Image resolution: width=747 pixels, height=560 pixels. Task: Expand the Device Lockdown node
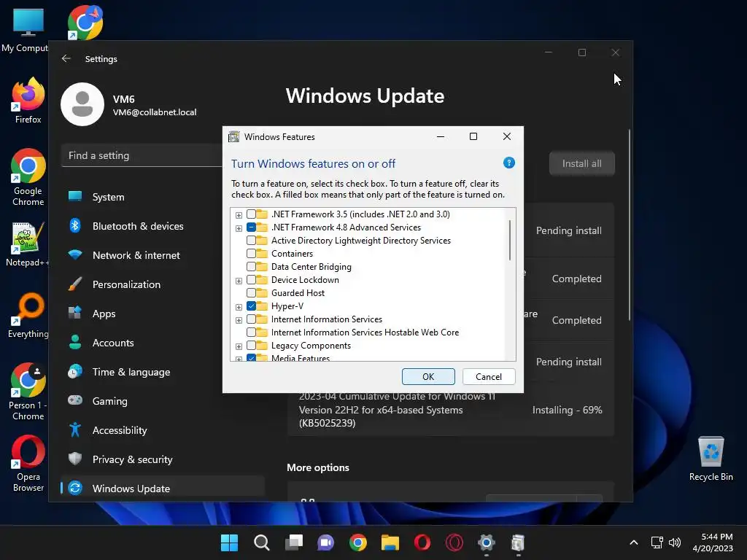tap(239, 281)
